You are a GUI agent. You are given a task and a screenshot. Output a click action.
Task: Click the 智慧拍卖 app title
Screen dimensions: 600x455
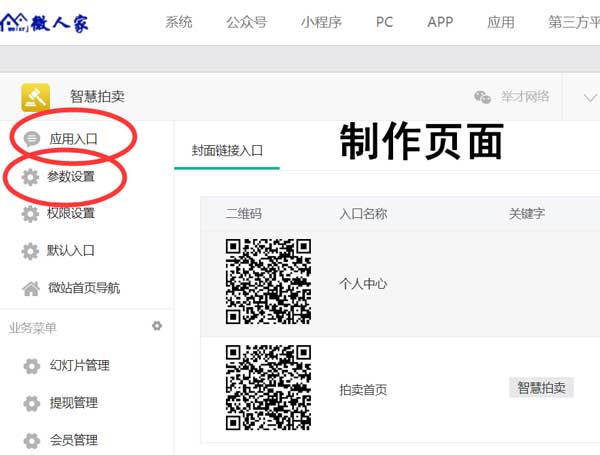point(97,96)
